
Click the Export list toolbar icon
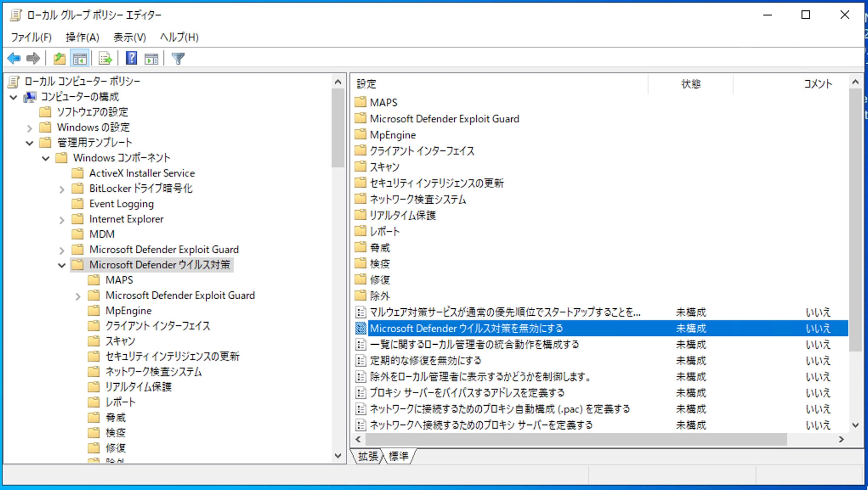click(105, 59)
